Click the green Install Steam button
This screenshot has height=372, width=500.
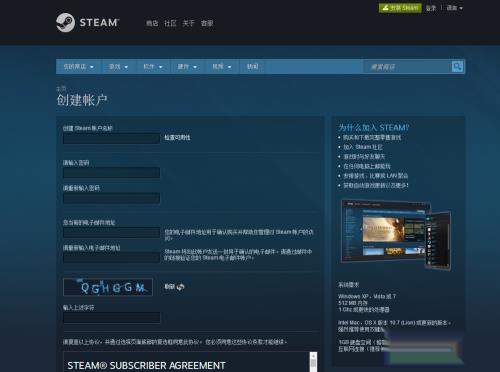pos(400,8)
